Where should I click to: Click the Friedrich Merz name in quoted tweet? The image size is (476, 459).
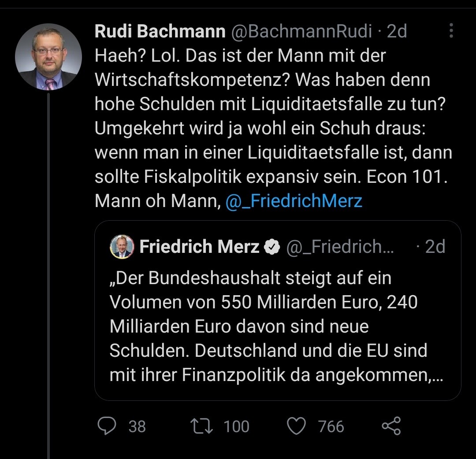click(199, 247)
